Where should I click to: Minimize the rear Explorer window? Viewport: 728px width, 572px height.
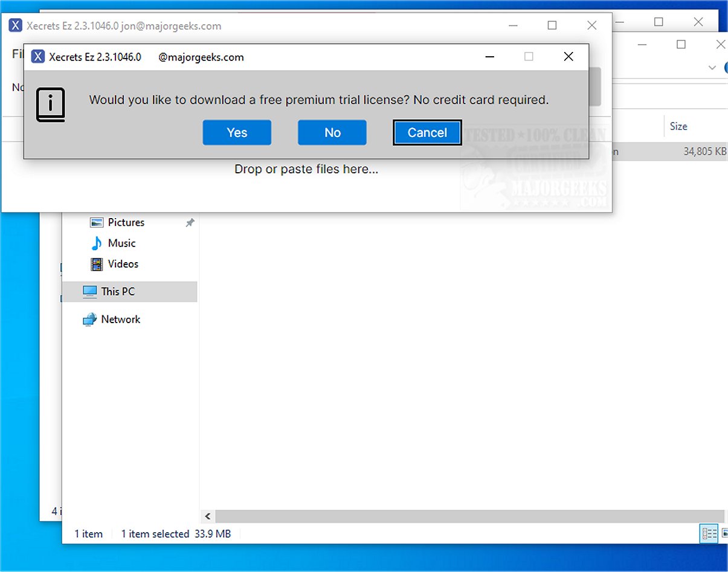tap(621, 22)
